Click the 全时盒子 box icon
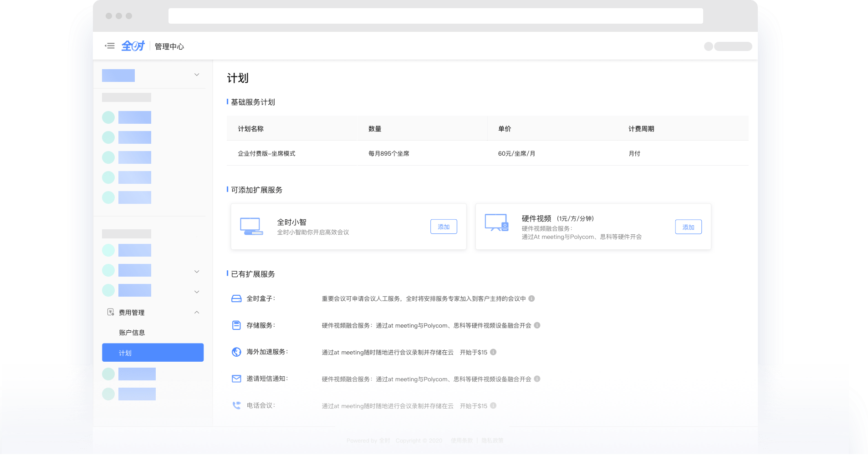 tap(236, 298)
